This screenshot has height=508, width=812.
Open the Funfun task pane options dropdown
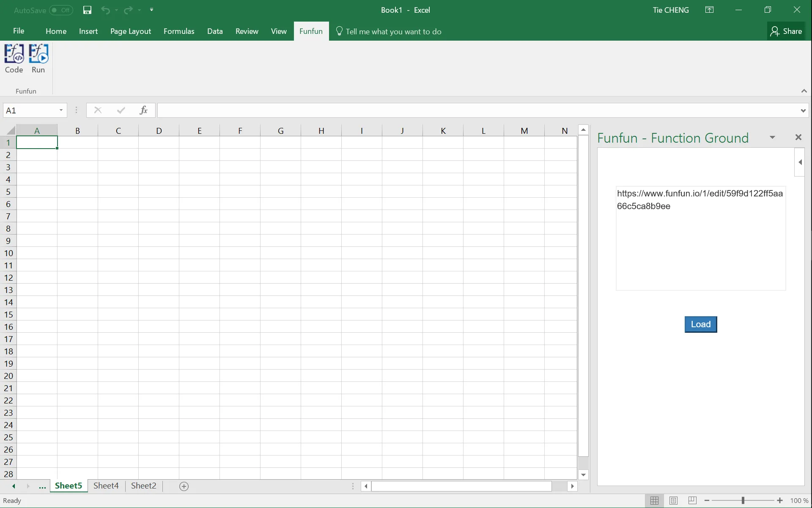[x=772, y=137]
